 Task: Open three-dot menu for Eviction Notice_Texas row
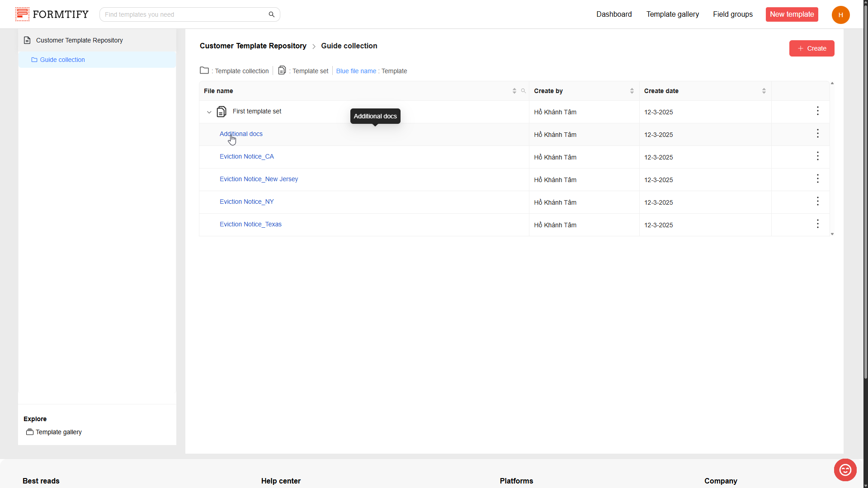817,224
